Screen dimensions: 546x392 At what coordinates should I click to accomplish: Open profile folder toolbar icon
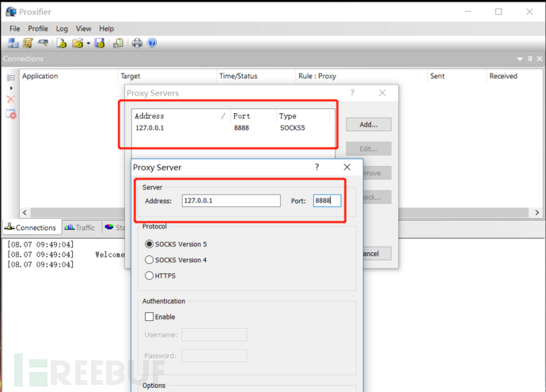coord(78,43)
